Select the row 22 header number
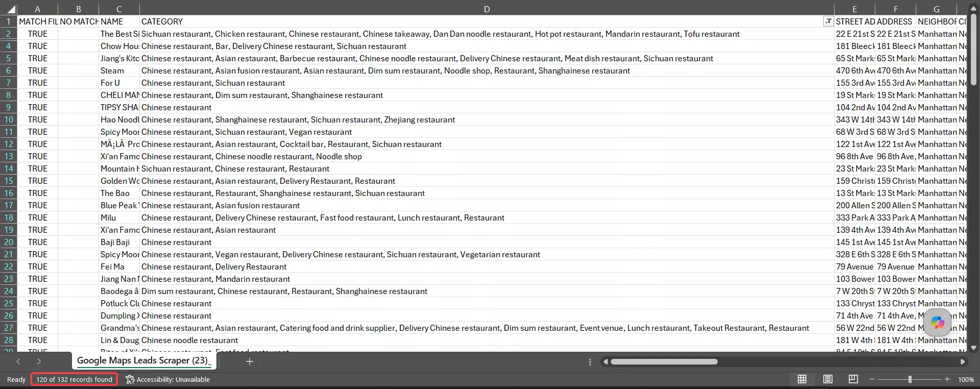980x389 pixels. tap(9, 266)
